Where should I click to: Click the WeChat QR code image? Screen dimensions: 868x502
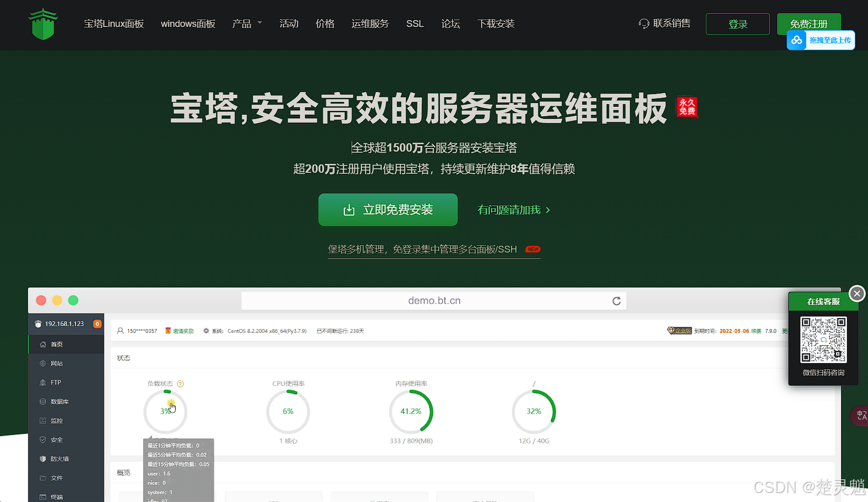click(x=824, y=340)
